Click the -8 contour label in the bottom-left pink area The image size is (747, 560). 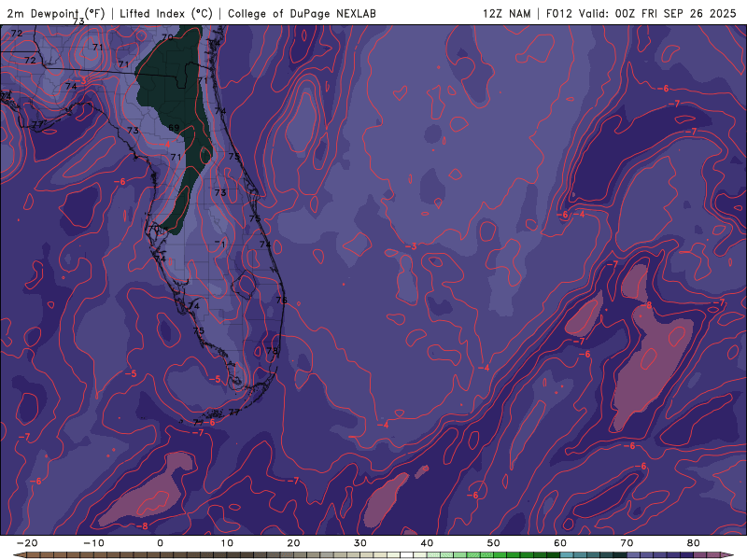143,526
